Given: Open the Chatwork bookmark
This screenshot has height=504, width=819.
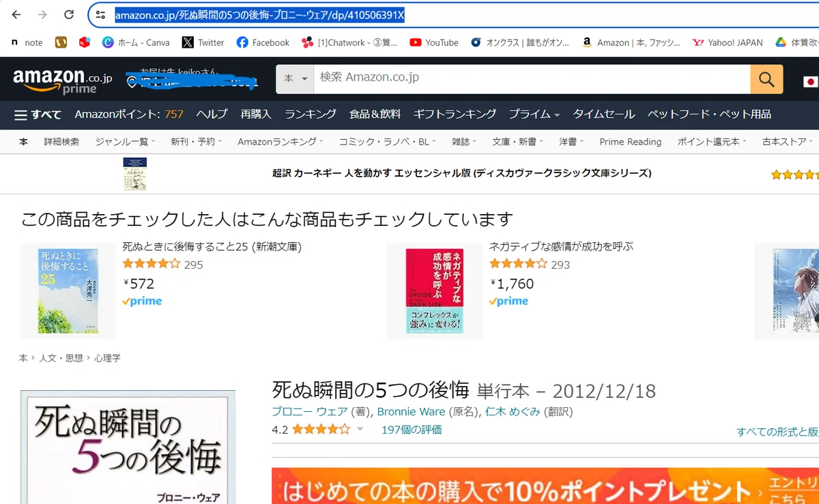Looking at the screenshot, I should point(349,42).
